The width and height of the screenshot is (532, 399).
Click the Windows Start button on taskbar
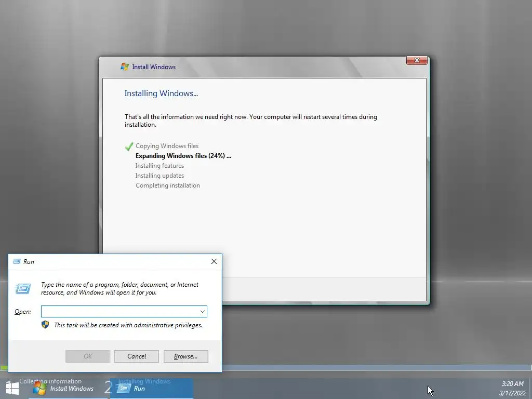pyautogui.click(x=12, y=389)
